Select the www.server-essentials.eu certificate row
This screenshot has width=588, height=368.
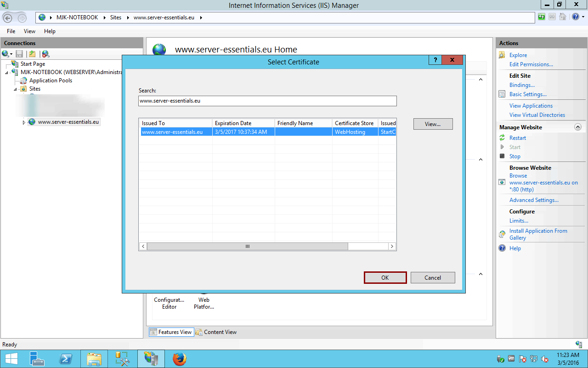(x=267, y=132)
